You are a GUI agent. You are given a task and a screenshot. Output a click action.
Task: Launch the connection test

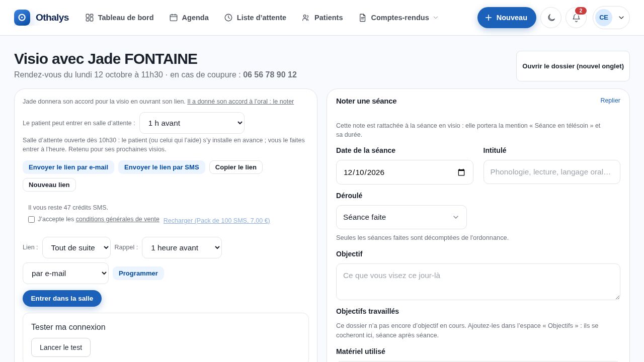point(61,347)
